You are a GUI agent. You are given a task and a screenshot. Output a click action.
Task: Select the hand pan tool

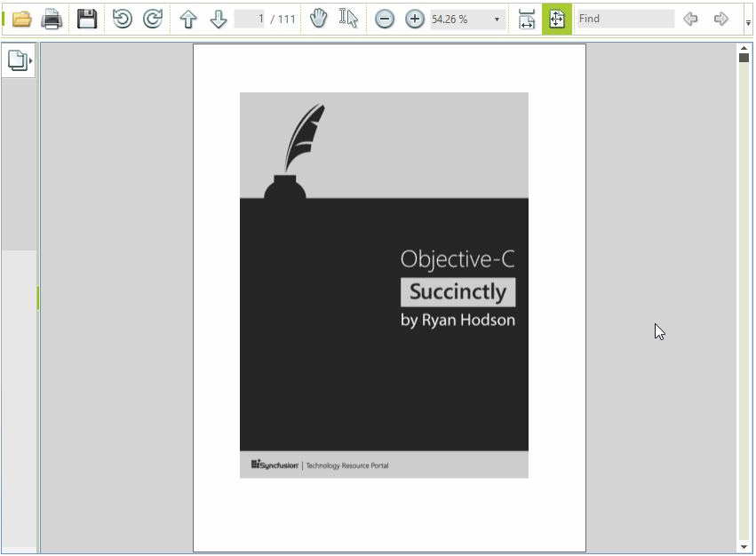(318, 19)
